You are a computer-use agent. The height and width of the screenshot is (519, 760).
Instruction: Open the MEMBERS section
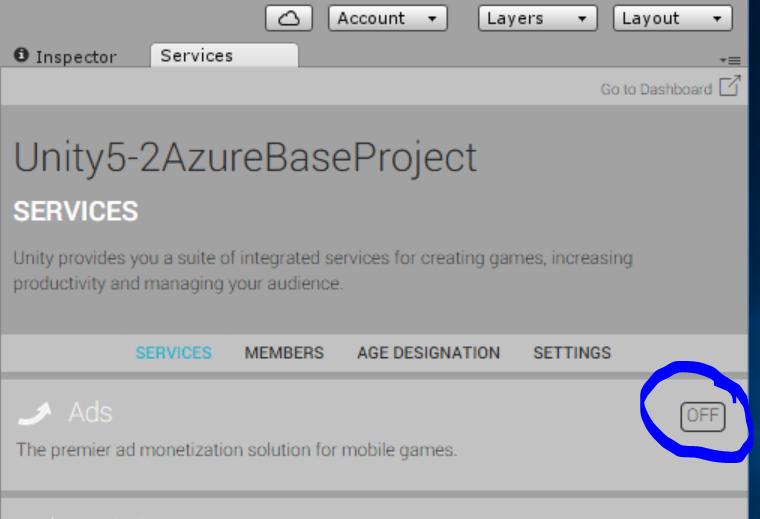(x=284, y=353)
